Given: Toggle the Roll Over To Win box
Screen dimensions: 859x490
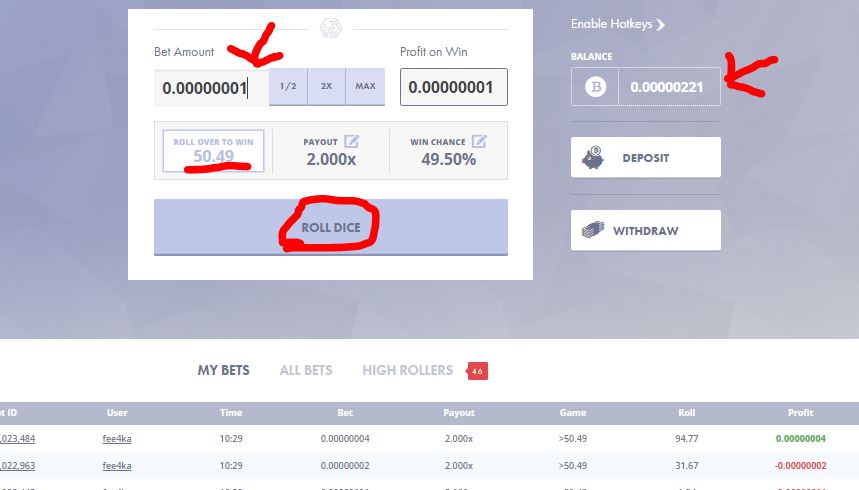Looking at the screenshot, I should click(x=213, y=151).
